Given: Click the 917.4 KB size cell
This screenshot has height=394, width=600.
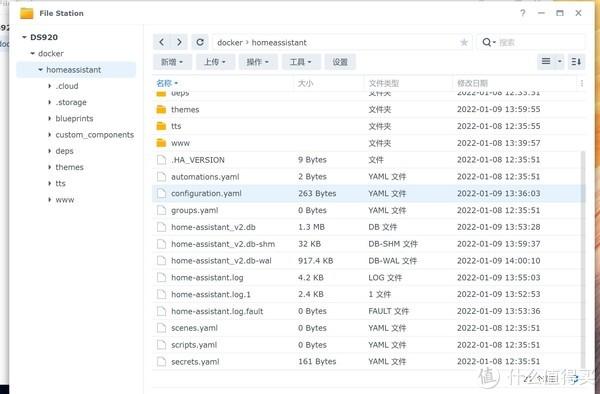Looking at the screenshot, I should click(x=315, y=261).
